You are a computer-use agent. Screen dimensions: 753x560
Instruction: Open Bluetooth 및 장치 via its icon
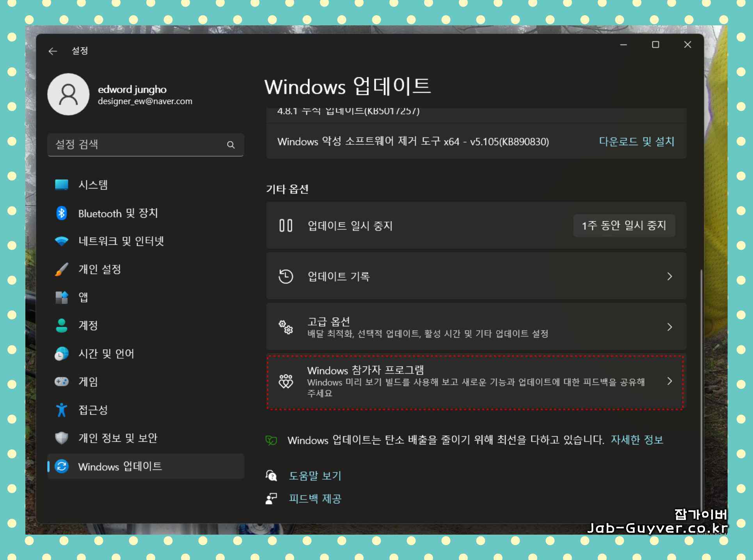click(x=62, y=213)
